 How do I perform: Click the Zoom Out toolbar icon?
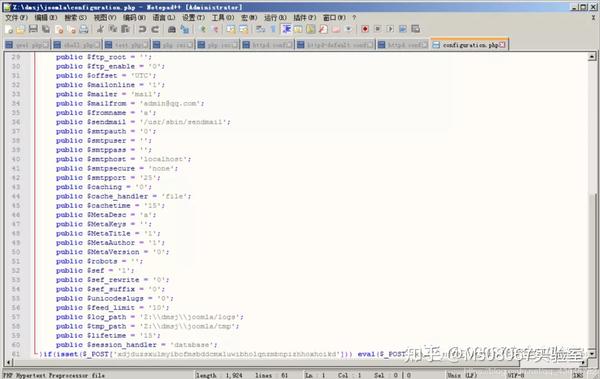click(215, 29)
